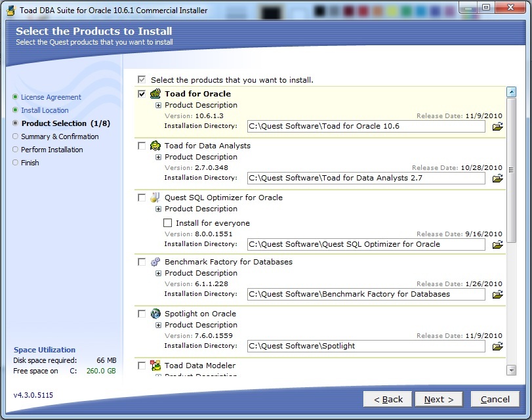The width and height of the screenshot is (532, 420).
Task: Check the Toad for Data Analysts checkbox
Action: click(x=142, y=146)
